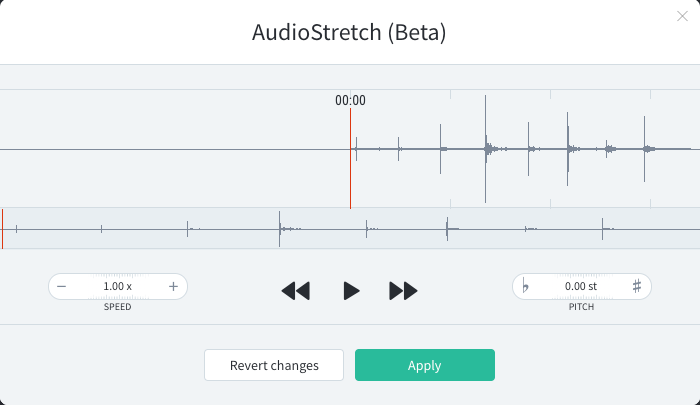Click the 1.00 x speed value

click(x=117, y=286)
